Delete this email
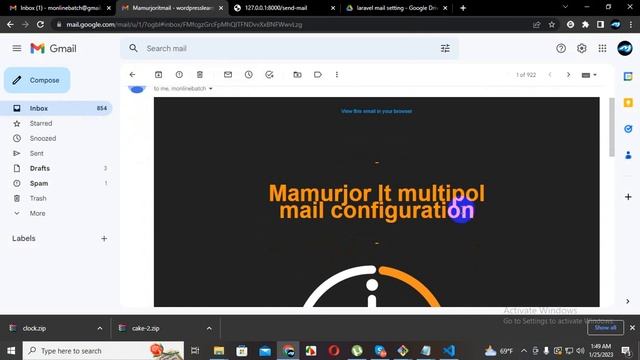Image resolution: width=640 pixels, height=360 pixels. pyautogui.click(x=200, y=75)
